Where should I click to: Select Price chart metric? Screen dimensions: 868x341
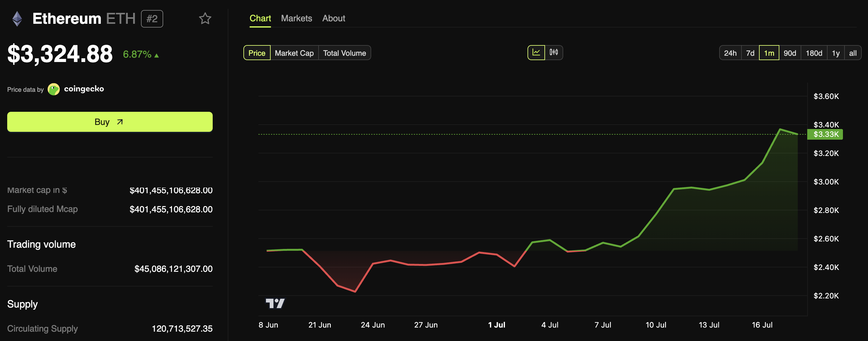click(257, 53)
